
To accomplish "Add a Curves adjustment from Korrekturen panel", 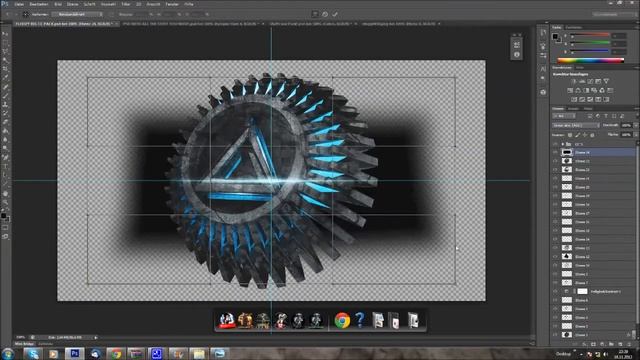I will [590, 82].
